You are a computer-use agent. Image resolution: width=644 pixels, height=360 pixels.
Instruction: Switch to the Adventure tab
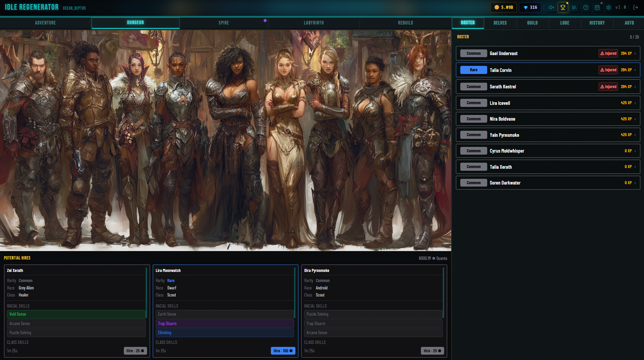click(45, 23)
